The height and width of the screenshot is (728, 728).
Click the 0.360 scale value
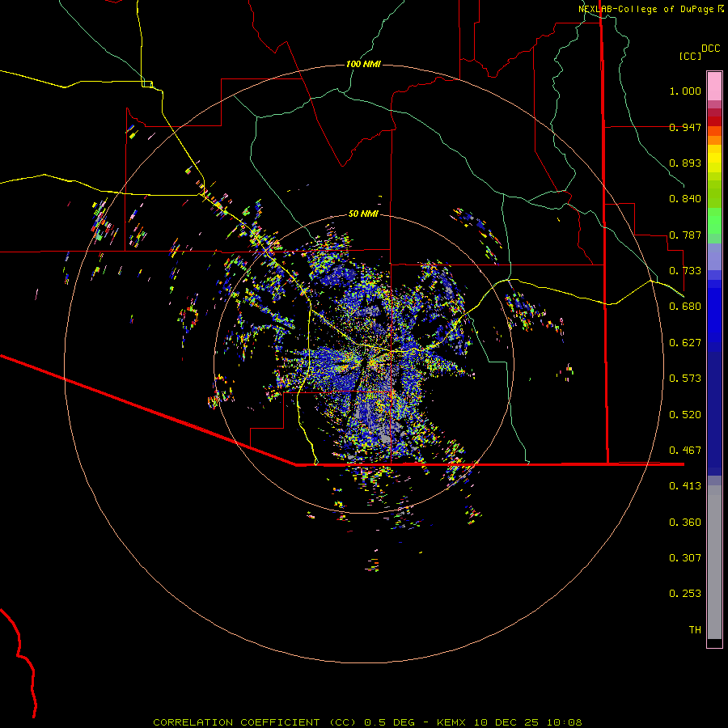tap(685, 523)
